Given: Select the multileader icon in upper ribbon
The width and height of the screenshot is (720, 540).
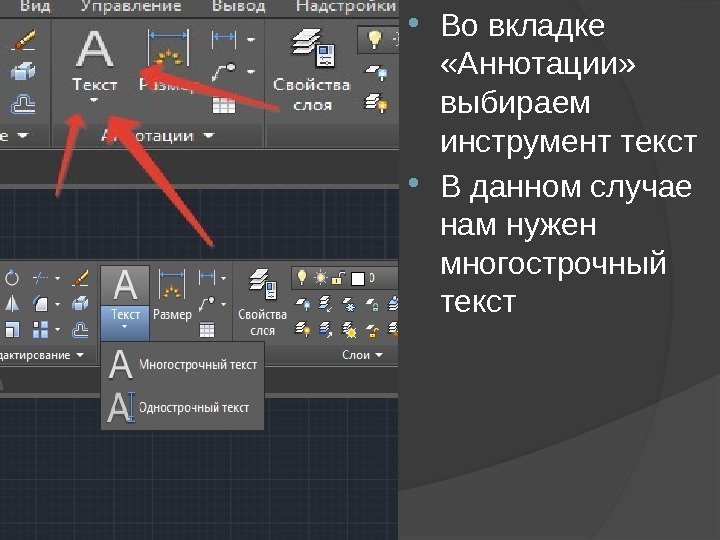Looking at the screenshot, I should point(224,72).
